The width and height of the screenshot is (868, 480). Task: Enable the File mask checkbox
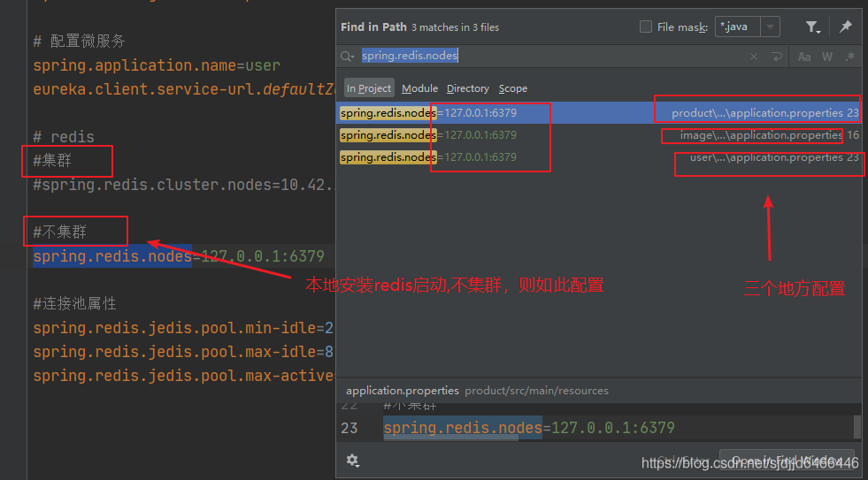tap(645, 27)
